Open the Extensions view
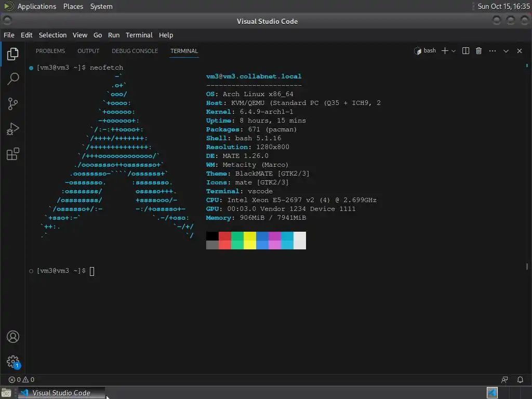The image size is (532, 399). [12, 154]
